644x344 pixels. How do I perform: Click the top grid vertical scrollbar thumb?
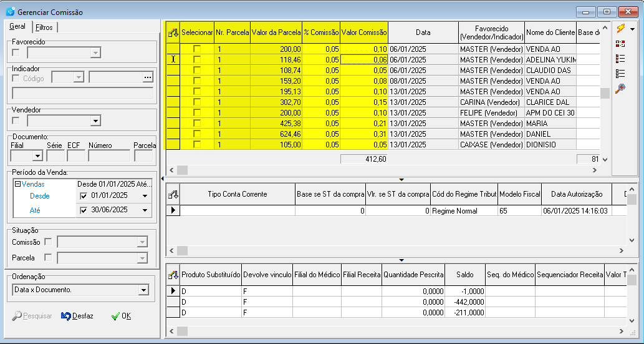click(605, 94)
